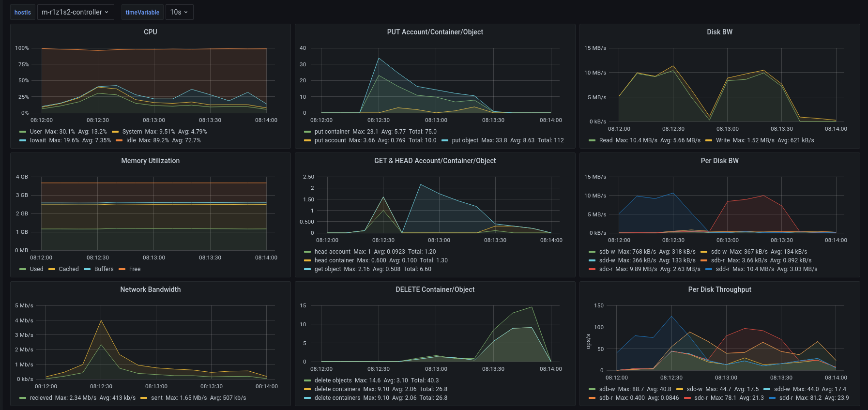The image size is (868, 410).
Task: Click the Per Disk Throughput panel title
Action: point(719,289)
